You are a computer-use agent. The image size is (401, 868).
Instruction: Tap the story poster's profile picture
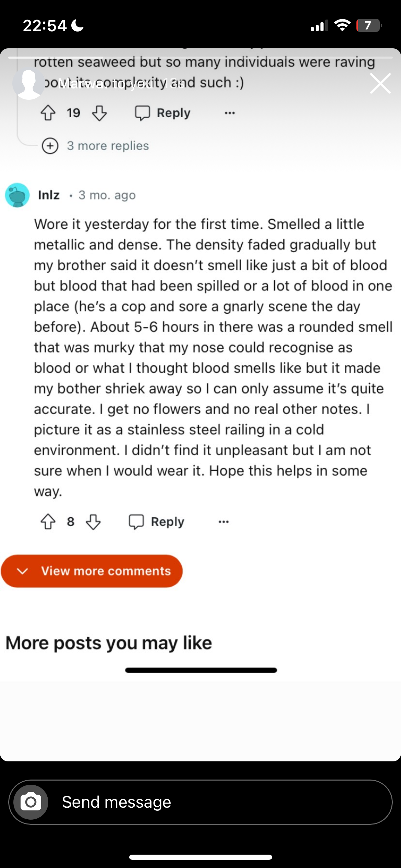coord(29,84)
